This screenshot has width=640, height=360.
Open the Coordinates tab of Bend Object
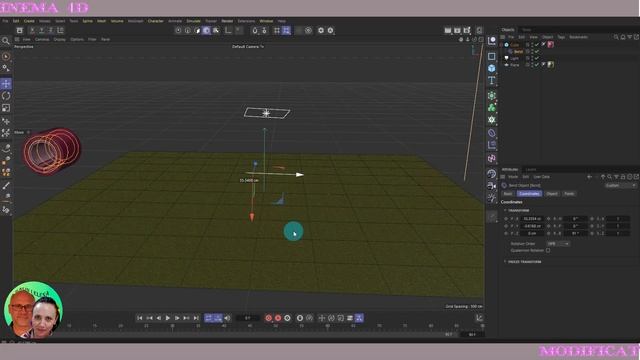tap(529, 194)
